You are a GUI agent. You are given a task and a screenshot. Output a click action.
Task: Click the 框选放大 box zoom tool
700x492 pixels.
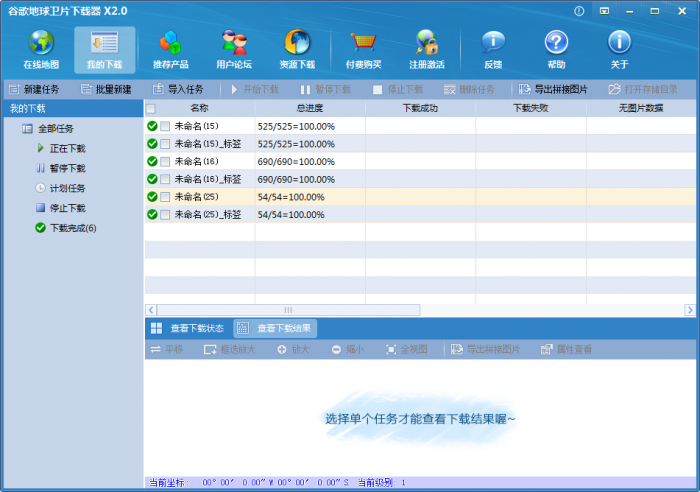click(229, 349)
